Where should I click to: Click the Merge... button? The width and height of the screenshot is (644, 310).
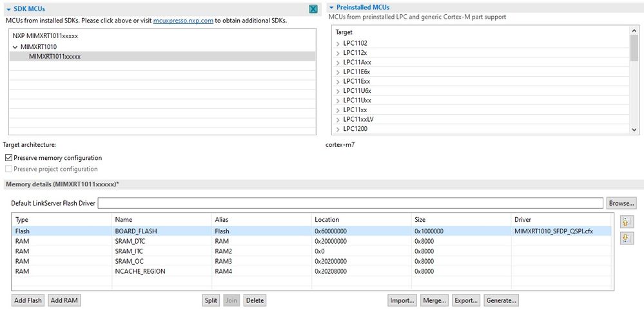point(434,300)
